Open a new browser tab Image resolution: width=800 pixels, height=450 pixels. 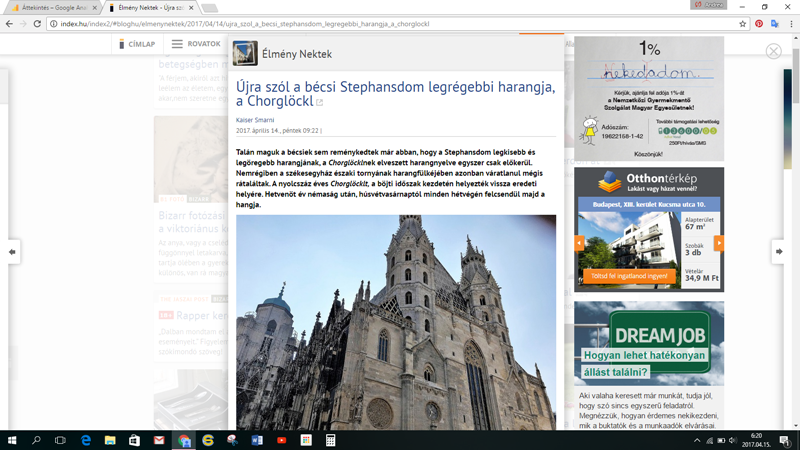tap(210, 8)
